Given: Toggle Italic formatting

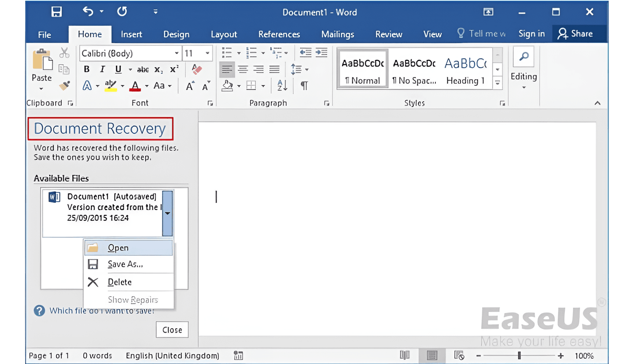Looking at the screenshot, I should coord(102,70).
